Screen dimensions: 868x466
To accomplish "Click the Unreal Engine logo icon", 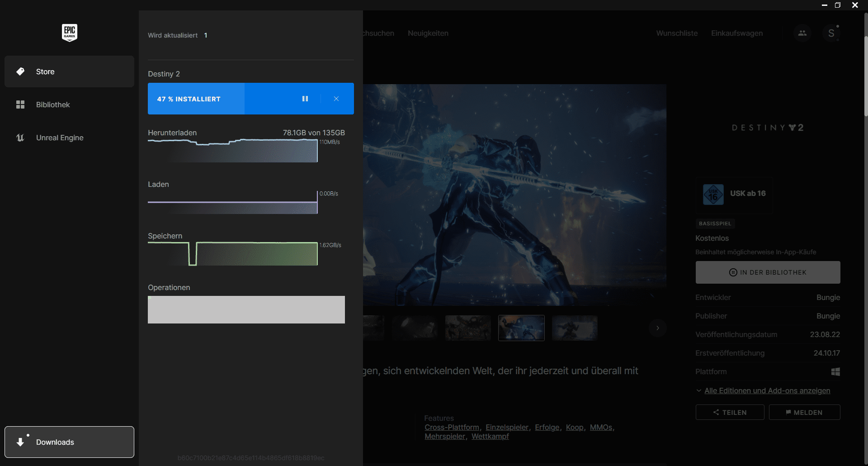I will 20,138.
